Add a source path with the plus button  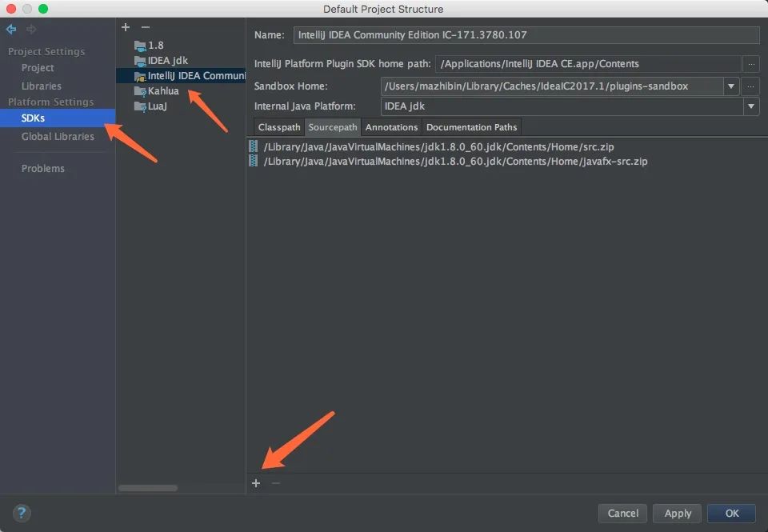(x=256, y=483)
